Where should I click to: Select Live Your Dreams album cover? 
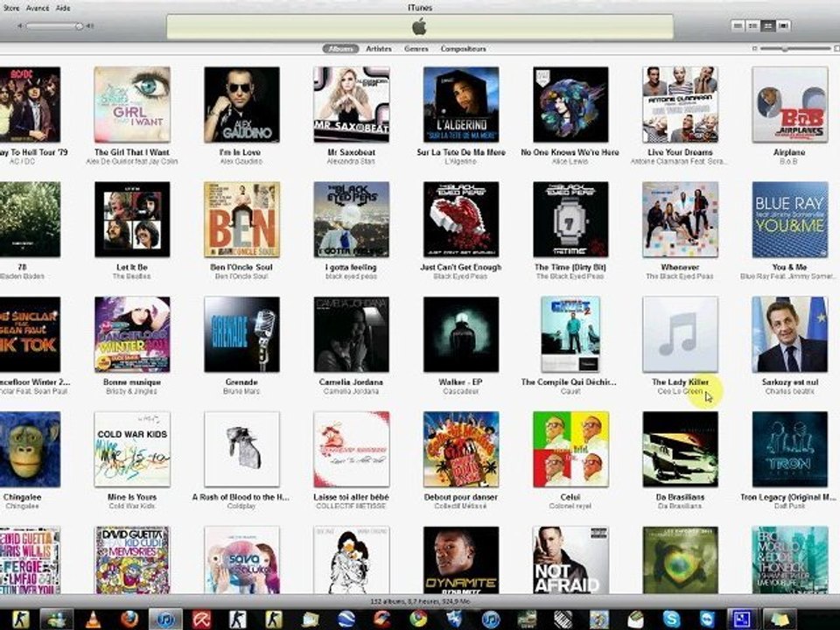[x=681, y=104]
